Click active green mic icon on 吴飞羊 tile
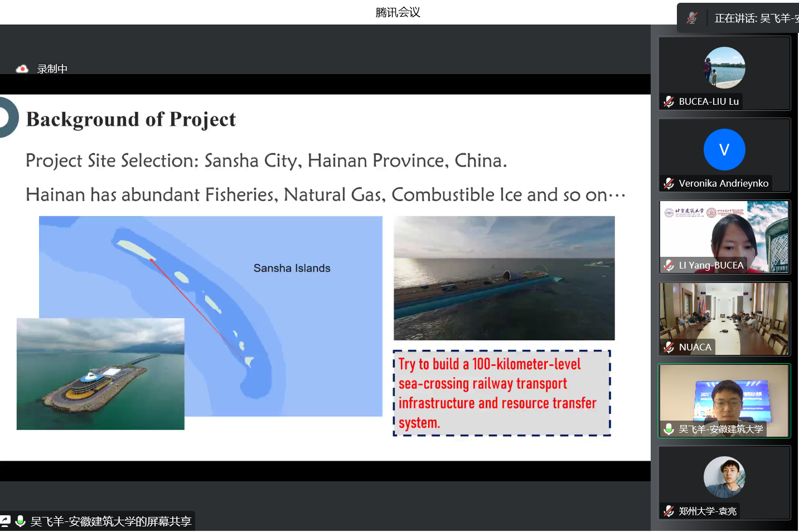 (669, 429)
